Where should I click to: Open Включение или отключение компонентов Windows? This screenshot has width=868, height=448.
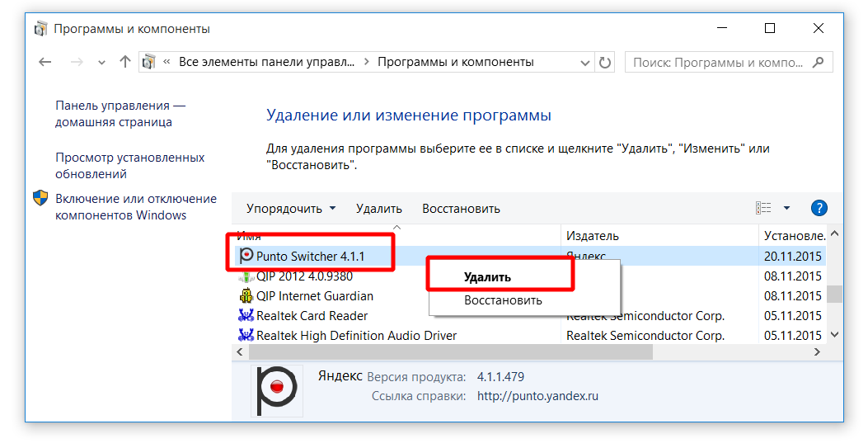(x=135, y=207)
